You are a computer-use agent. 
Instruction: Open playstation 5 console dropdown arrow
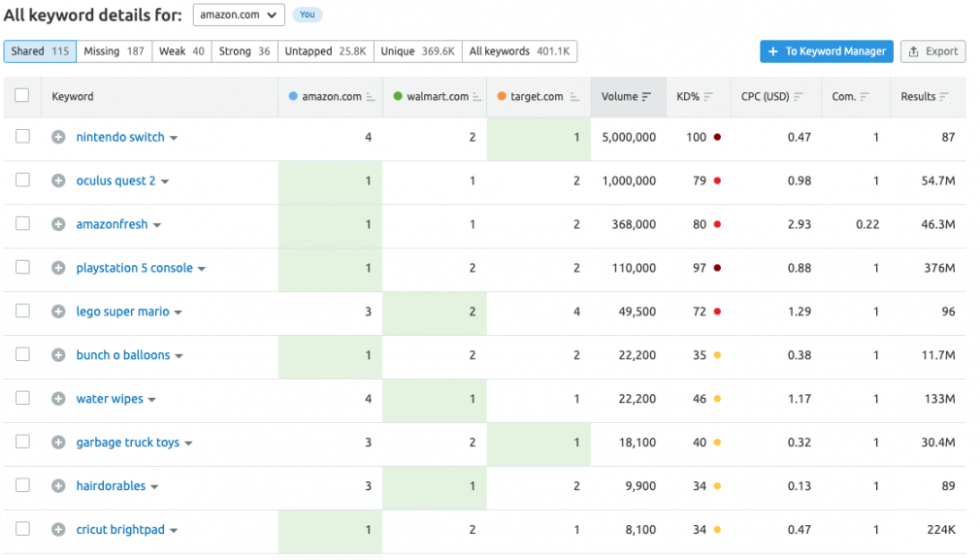(202, 270)
